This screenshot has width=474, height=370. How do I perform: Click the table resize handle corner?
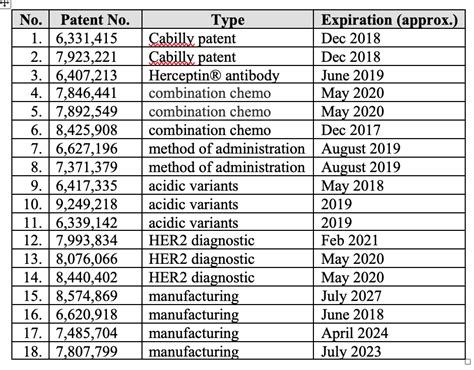coord(468,361)
